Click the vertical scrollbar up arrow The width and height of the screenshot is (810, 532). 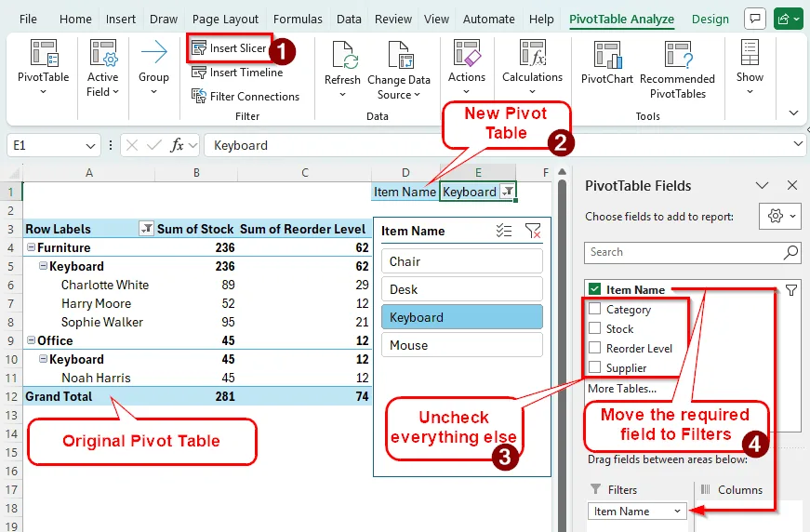point(562,172)
